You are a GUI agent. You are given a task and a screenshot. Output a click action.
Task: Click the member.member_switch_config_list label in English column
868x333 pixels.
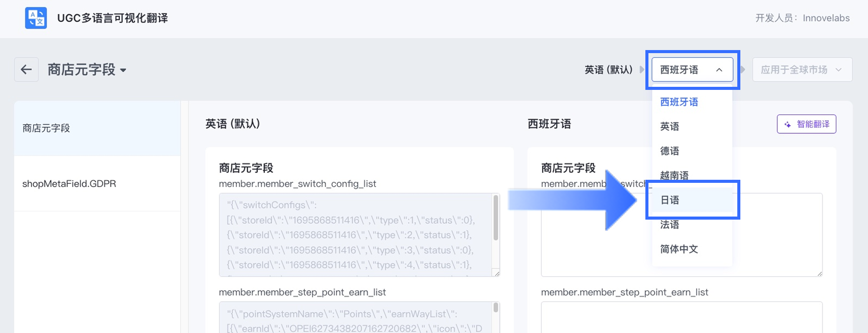click(x=297, y=184)
